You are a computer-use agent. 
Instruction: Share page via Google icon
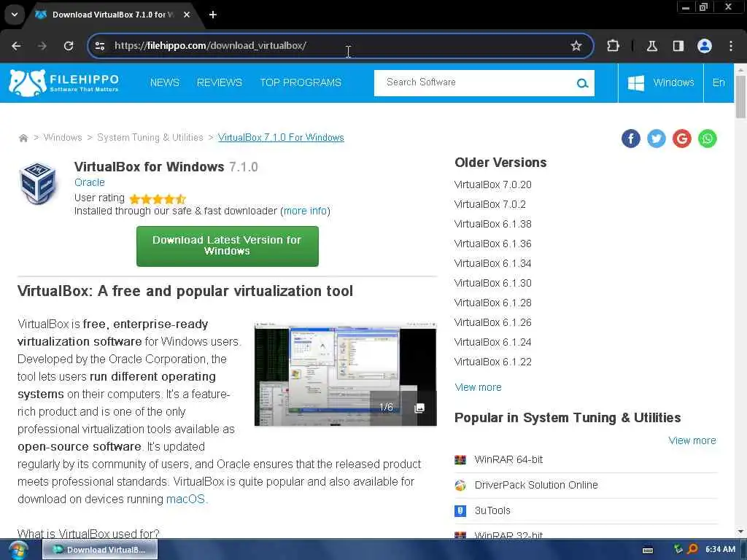682,139
